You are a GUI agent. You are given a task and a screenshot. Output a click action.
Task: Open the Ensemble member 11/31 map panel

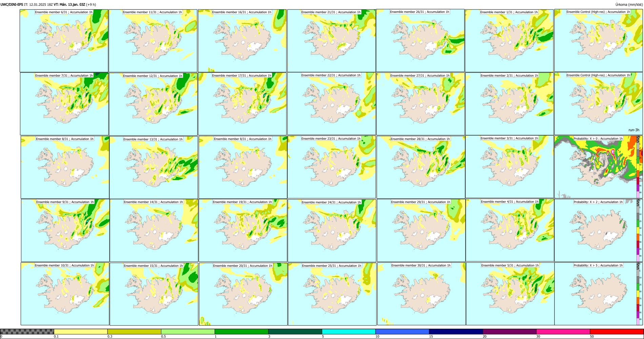point(153,41)
